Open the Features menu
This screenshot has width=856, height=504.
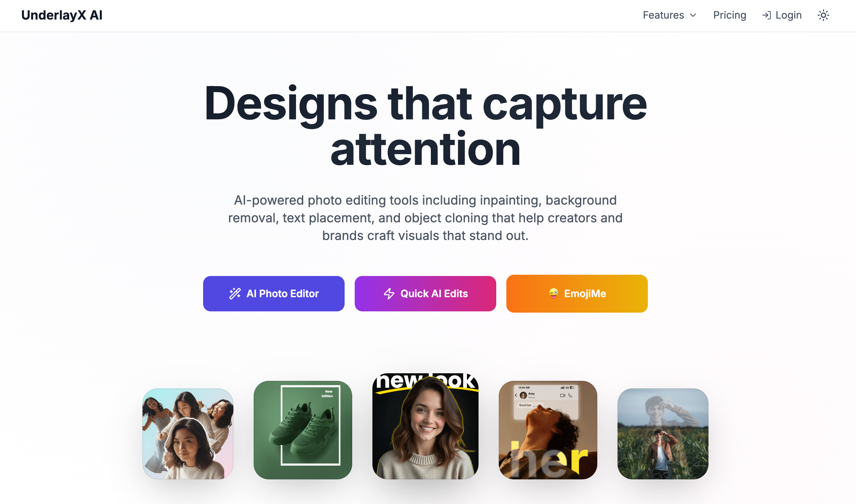pyautogui.click(x=670, y=15)
